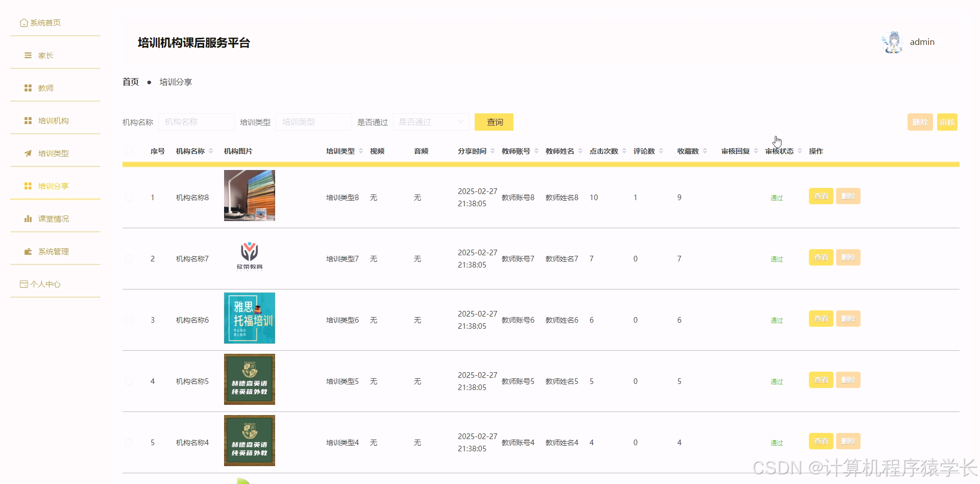The image size is (980, 484).
Task: Click 查看 for 机构名称4
Action: click(x=821, y=441)
